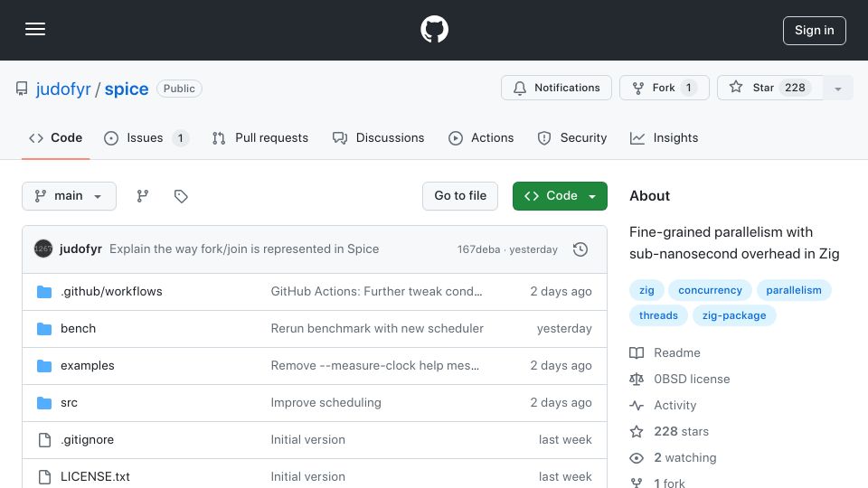Open the bench folder
The image size is (868, 488).
78,329
